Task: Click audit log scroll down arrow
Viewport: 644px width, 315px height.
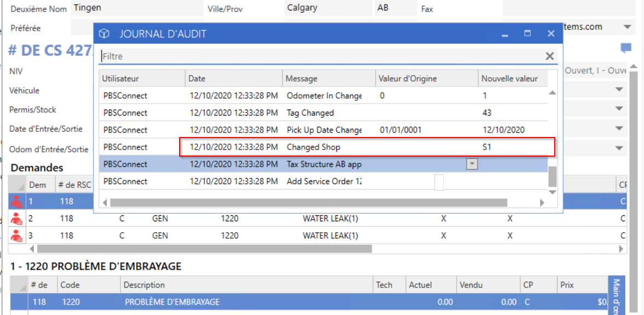Action: coord(553,192)
